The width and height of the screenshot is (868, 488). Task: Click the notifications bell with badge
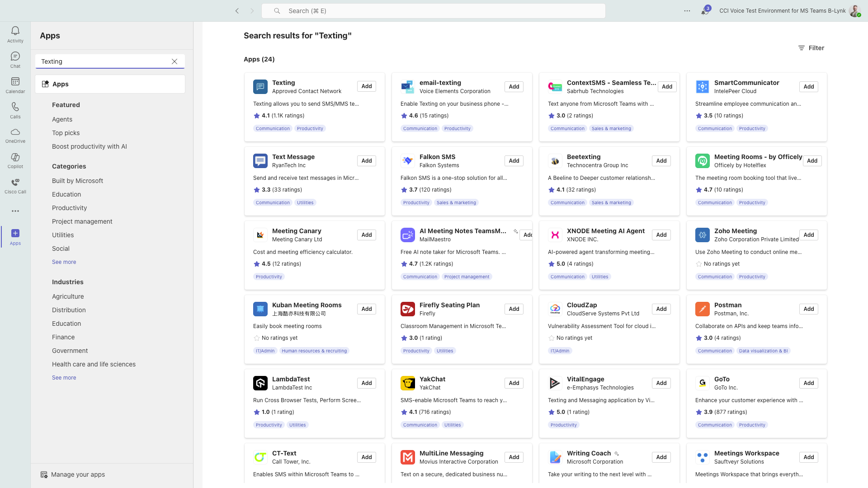pos(705,11)
